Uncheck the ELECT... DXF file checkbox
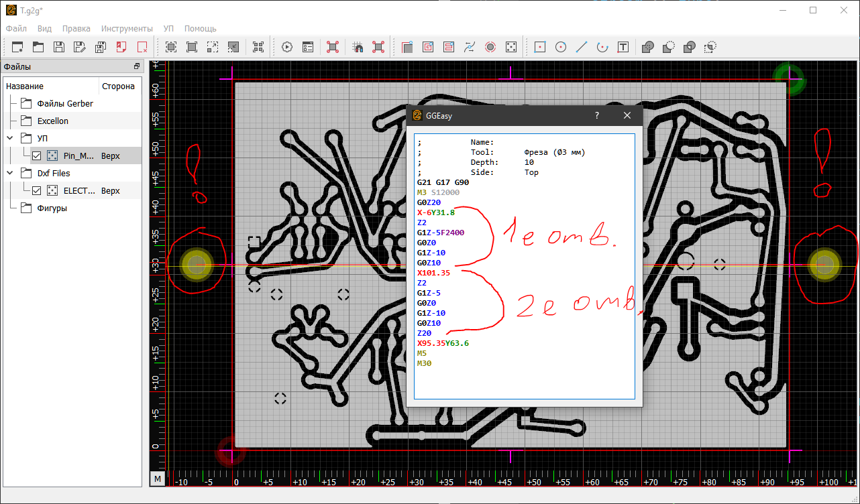 point(36,190)
